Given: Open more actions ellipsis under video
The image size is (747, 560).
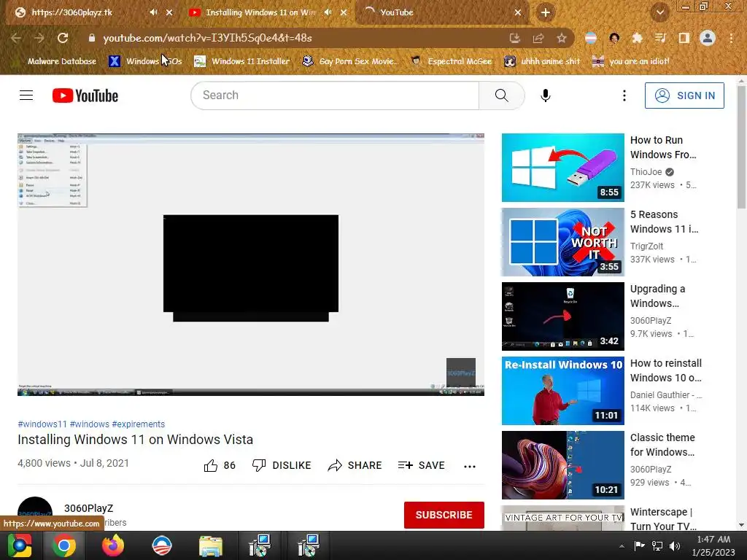Looking at the screenshot, I should [470, 466].
